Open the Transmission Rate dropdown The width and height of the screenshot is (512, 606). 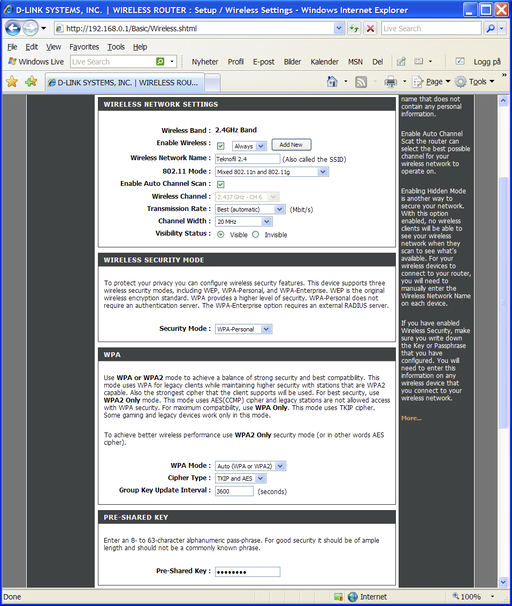click(250, 209)
